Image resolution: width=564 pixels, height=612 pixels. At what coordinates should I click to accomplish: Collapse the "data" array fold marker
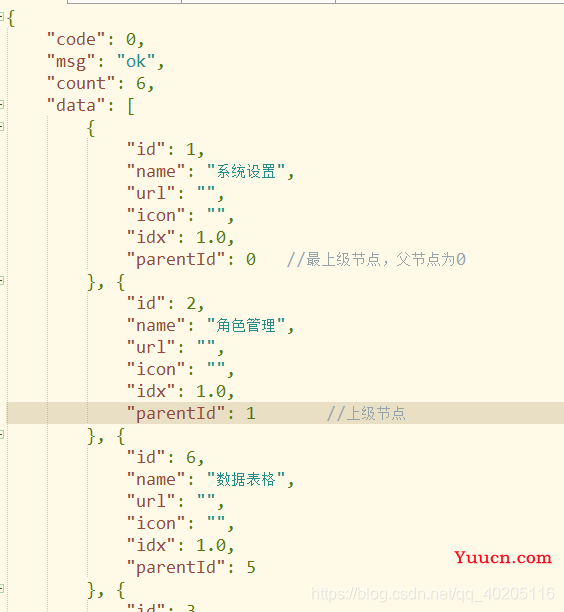point(2,104)
